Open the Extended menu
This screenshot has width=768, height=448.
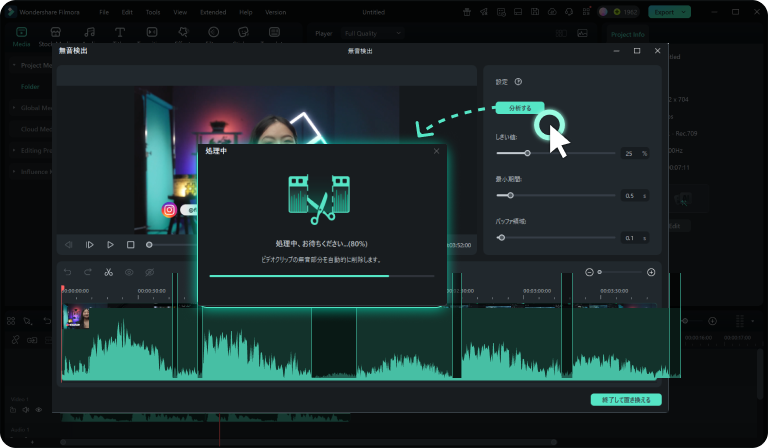point(213,12)
